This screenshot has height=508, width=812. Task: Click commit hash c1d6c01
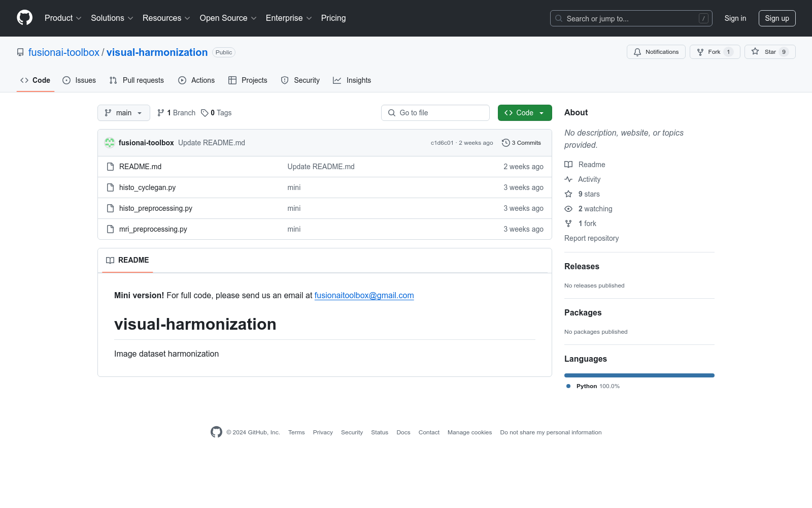442,143
